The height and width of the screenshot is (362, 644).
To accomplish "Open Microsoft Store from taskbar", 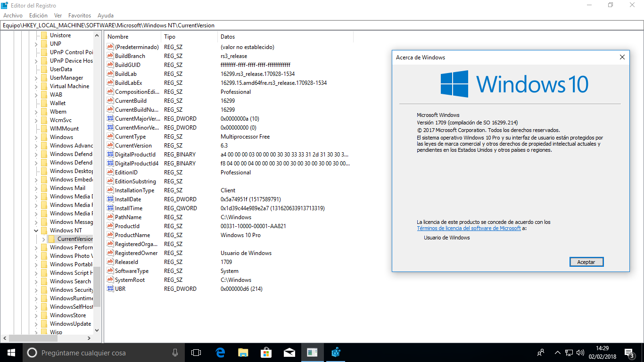I will click(x=266, y=353).
